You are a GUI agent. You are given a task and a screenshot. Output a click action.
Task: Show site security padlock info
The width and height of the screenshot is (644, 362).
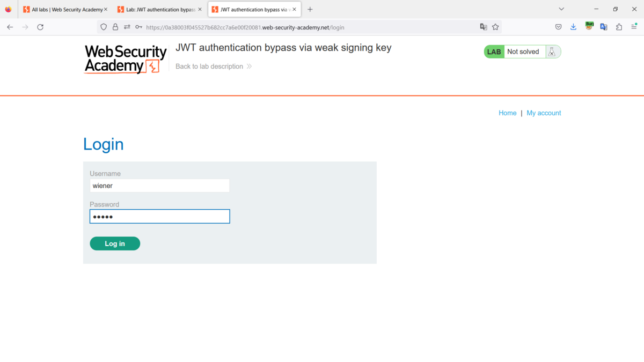click(115, 27)
